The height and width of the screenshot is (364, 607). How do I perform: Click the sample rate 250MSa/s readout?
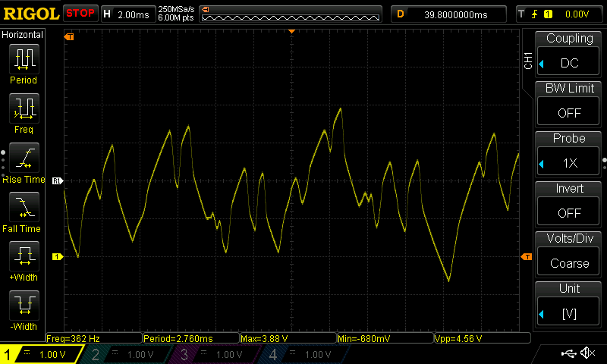176,10
